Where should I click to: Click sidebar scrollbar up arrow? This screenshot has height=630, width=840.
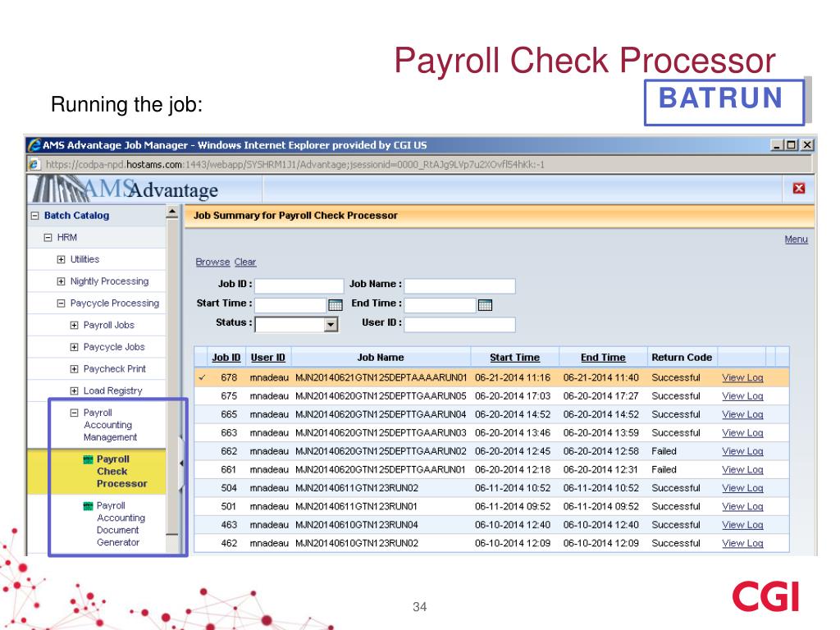[172, 212]
